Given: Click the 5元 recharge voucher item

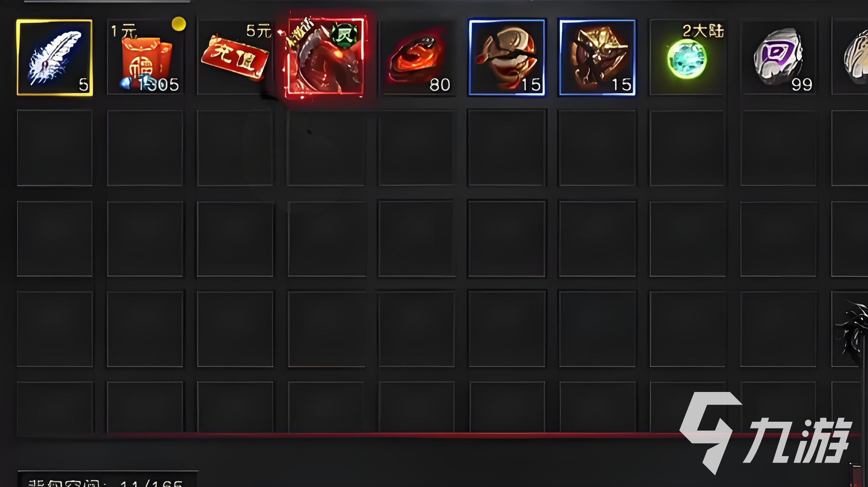Looking at the screenshot, I should click(235, 57).
